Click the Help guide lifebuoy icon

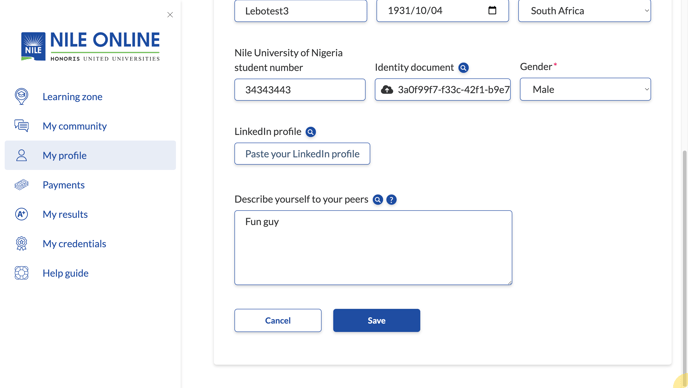tap(22, 273)
